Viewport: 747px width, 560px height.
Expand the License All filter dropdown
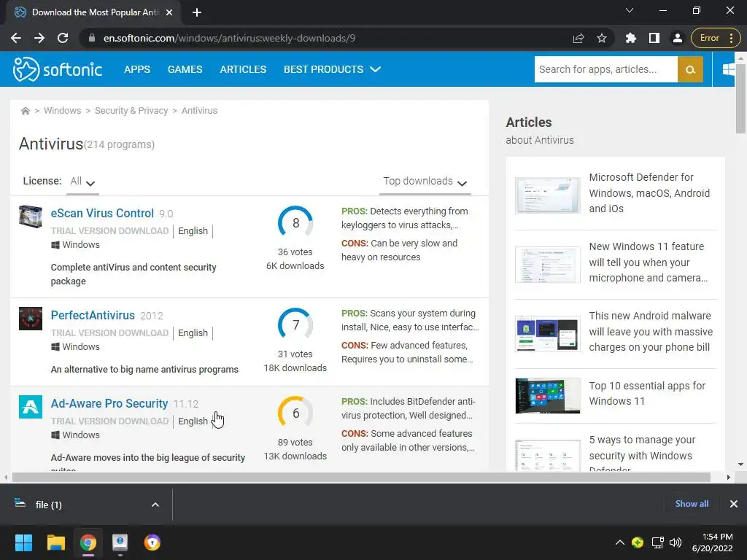tap(82, 182)
